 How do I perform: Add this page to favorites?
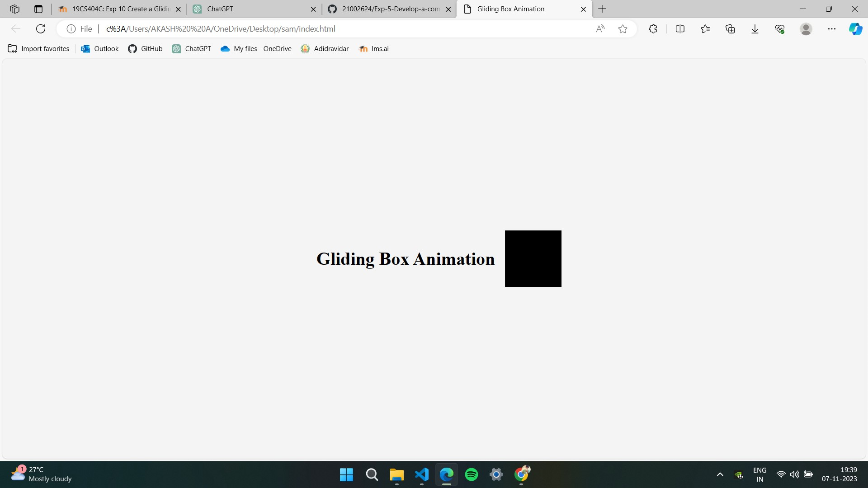(623, 28)
